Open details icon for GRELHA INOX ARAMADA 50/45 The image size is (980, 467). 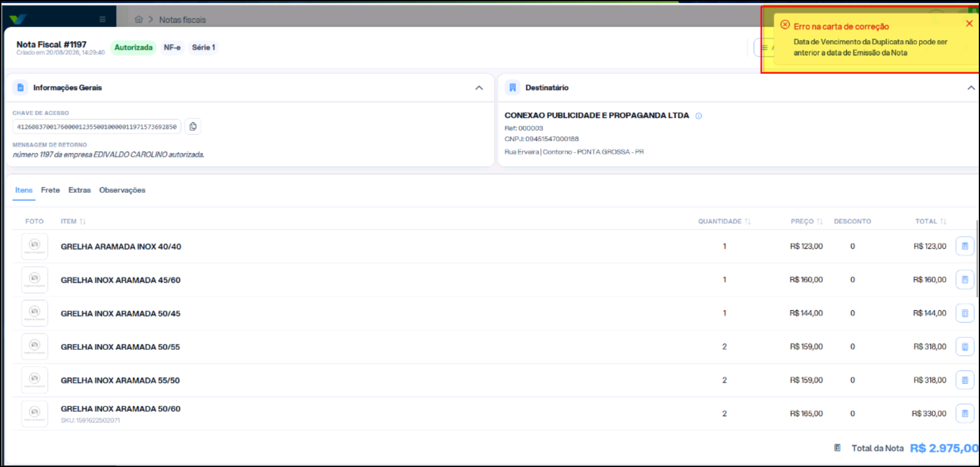click(965, 313)
